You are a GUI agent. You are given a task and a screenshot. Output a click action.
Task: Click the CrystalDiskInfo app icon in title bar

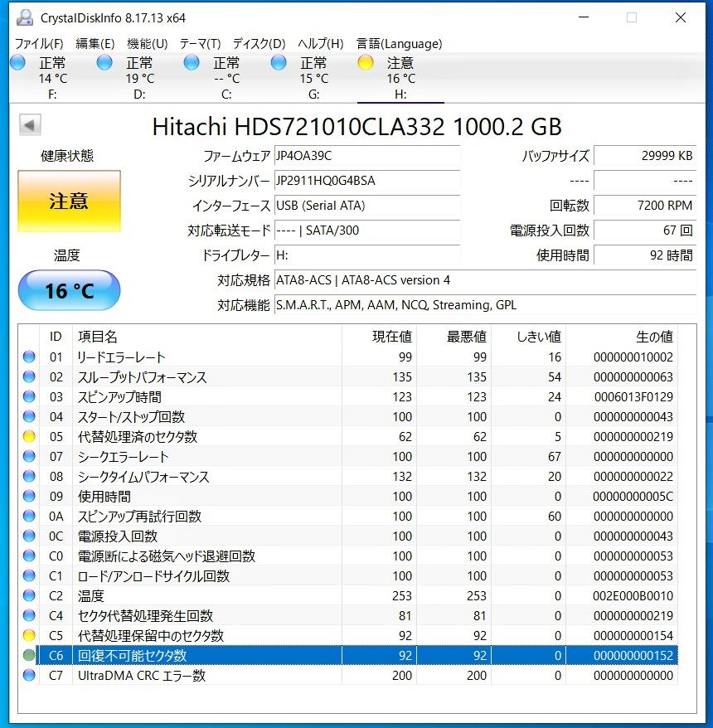click(24, 17)
